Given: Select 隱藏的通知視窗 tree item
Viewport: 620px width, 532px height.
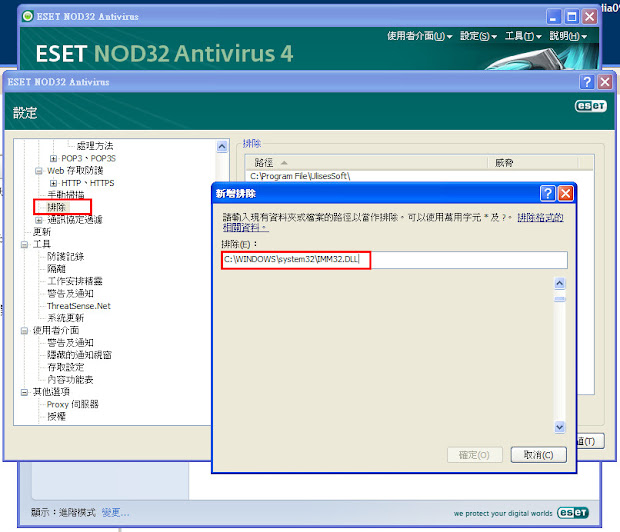Looking at the screenshot, I should pyautogui.click(x=79, y=355).
